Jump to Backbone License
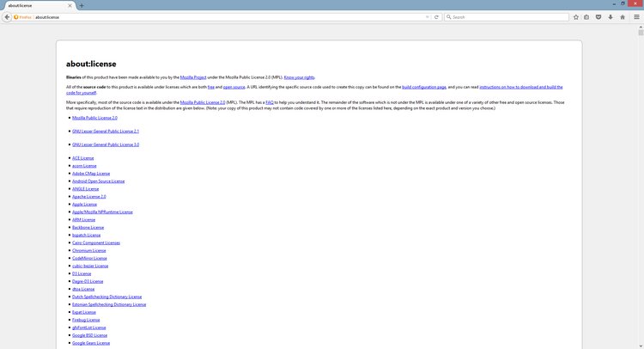Screen dimensions: 644x349 pyautogui.click(x=88, y=227)
